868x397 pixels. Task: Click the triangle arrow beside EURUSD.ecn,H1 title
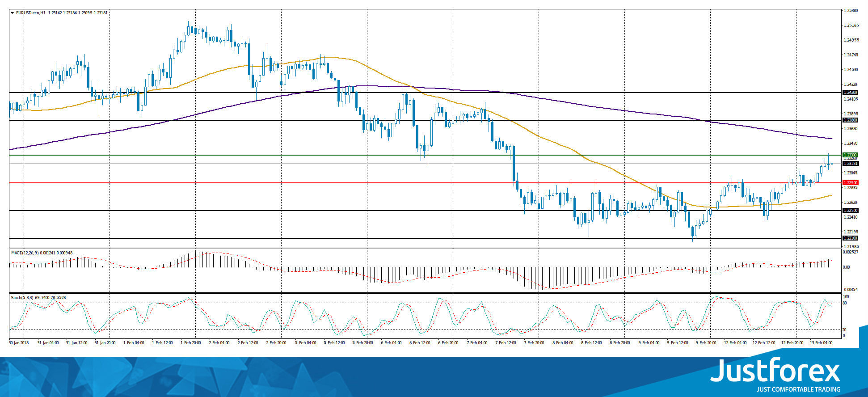click(x=12, y=13)
